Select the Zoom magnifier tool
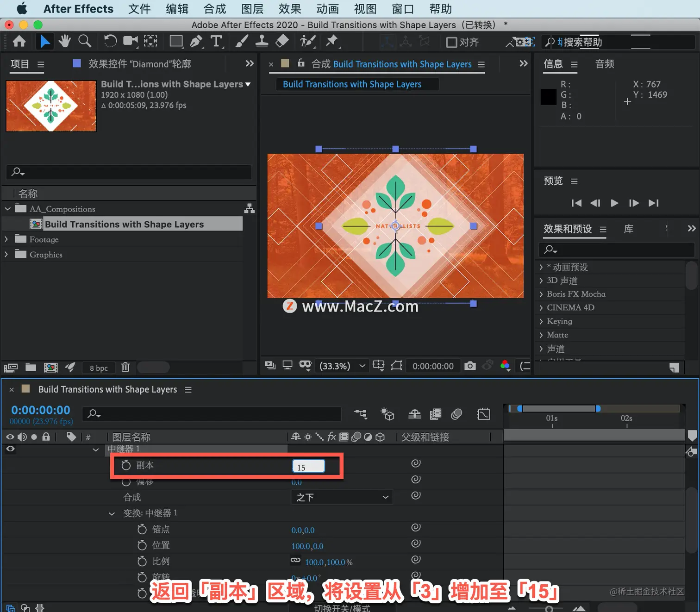The width and height of the screenshot is (700, 612). point(85,41)
